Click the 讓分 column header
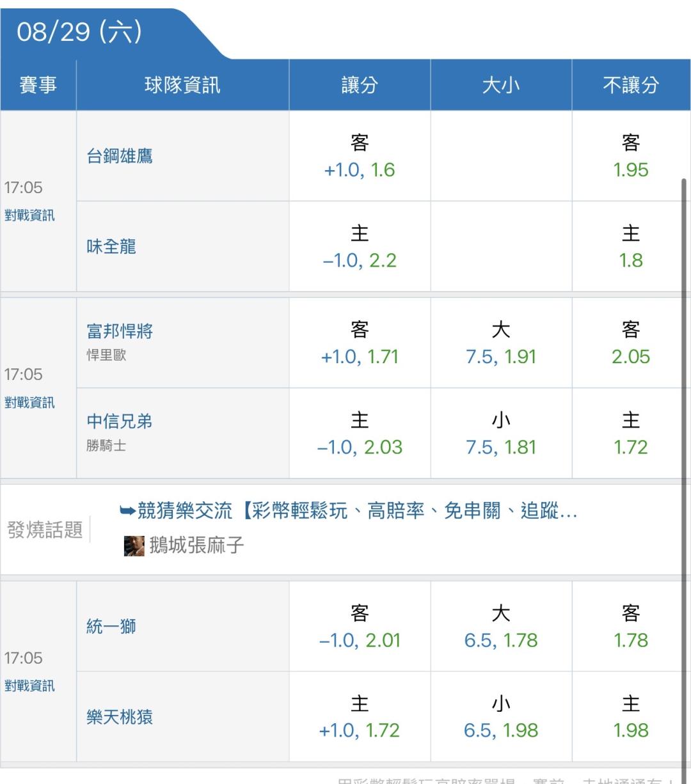The width and height of the screenshot is (691, 784). [x=360, y=85]
